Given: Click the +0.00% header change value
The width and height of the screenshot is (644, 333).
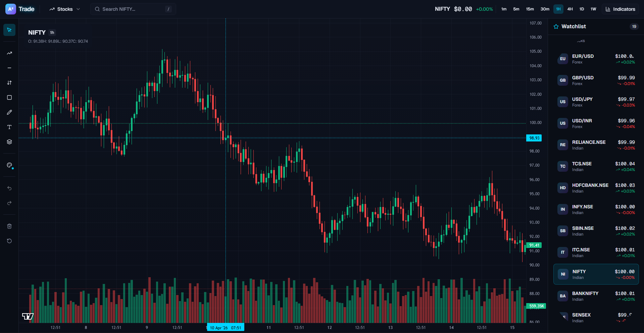Looking at the screenshot, I should [x=484, y=9].
